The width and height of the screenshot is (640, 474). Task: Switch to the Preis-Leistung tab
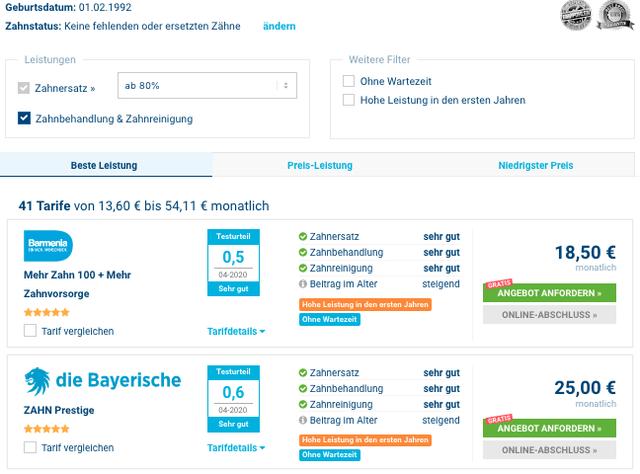pyautogui.click(x=320, y=165)
